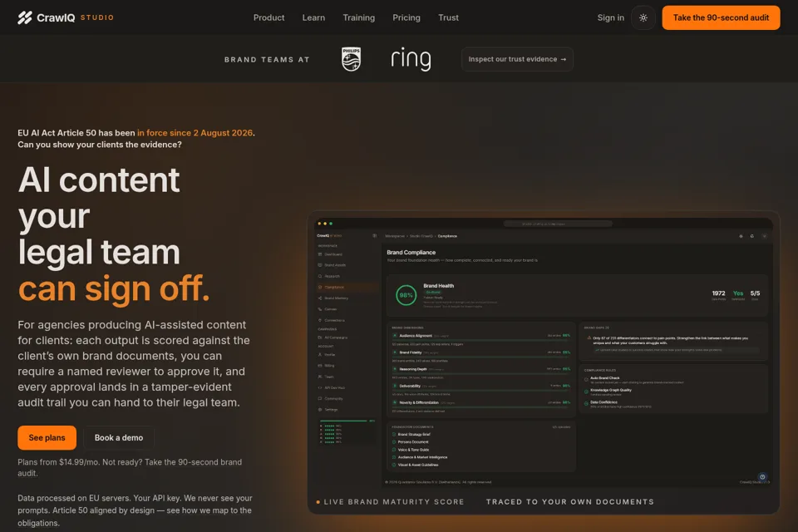Click the Brand Fidelity progress bar
The width and height of the screenshot is (798, 532).
click(481, 357)
